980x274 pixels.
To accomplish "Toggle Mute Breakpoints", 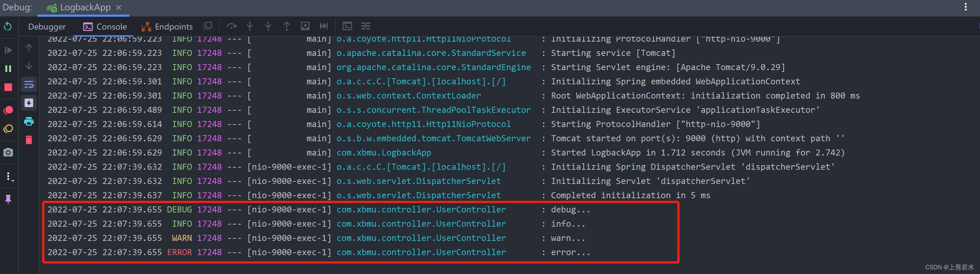I will pyautogui.click(x=8, y=128).
